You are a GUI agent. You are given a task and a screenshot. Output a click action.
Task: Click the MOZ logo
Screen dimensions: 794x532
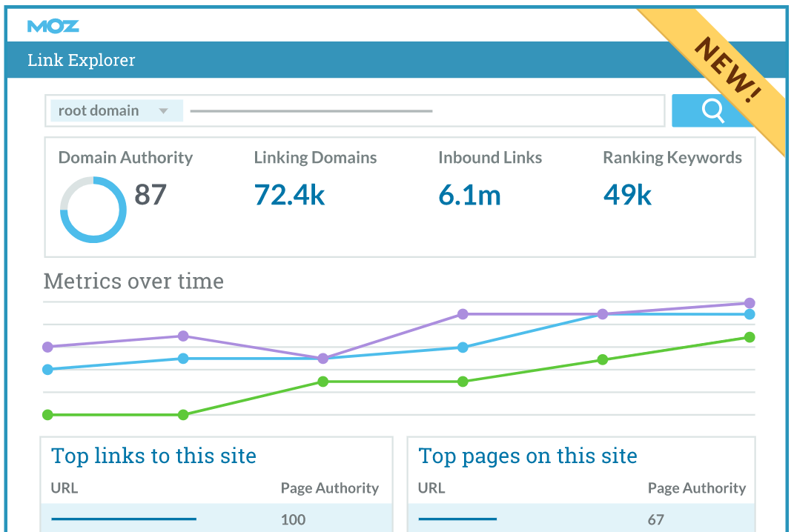click(53, 26)
